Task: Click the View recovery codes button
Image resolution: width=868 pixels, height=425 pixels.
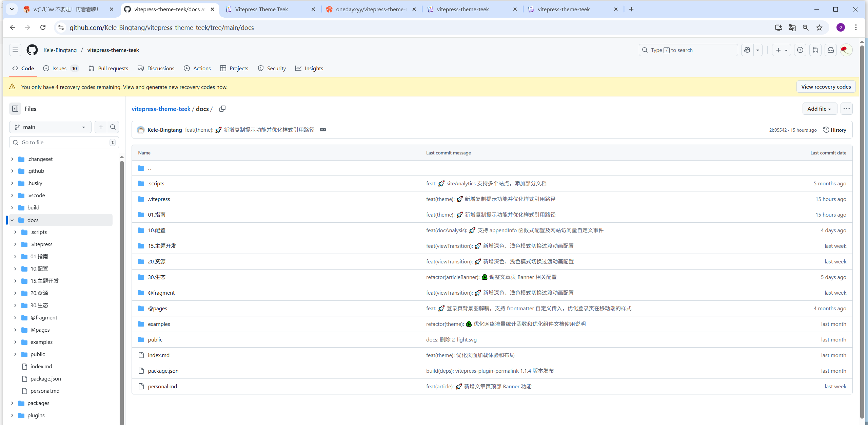Action: click(826, 87)
